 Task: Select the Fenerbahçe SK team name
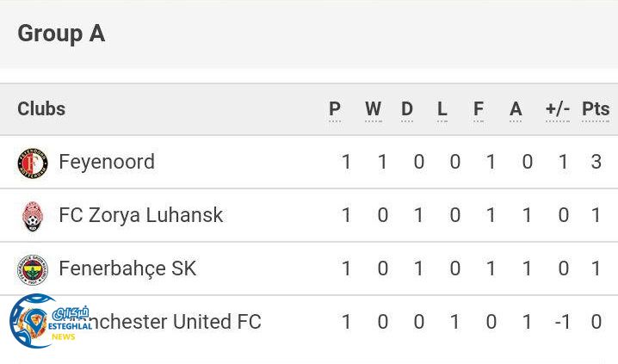[x=127, y=268]
